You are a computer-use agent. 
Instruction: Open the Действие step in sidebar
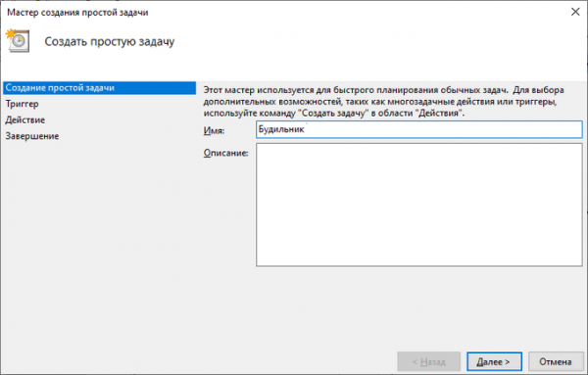[x=25, y=119]
